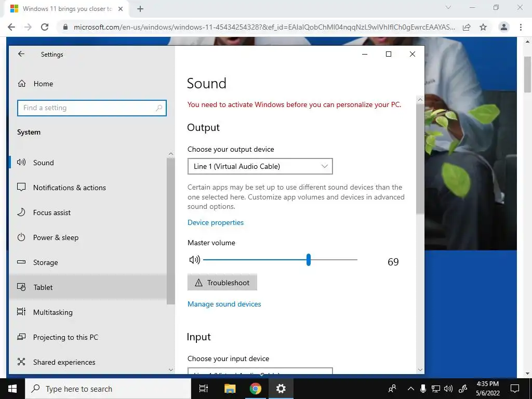The image size is (532, 399).
Task: Open Chrome three-dot menu
Action: [x=521, y=27]
